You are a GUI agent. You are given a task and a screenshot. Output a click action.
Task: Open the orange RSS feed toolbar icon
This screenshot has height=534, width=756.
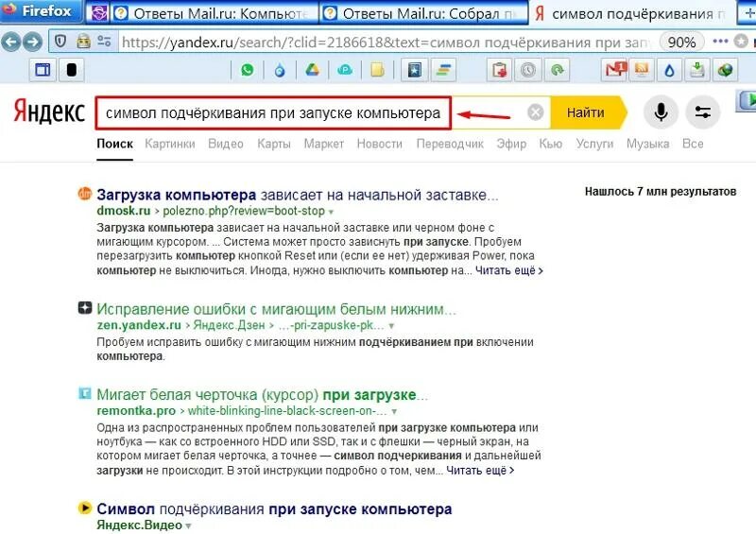pos(642,70)
